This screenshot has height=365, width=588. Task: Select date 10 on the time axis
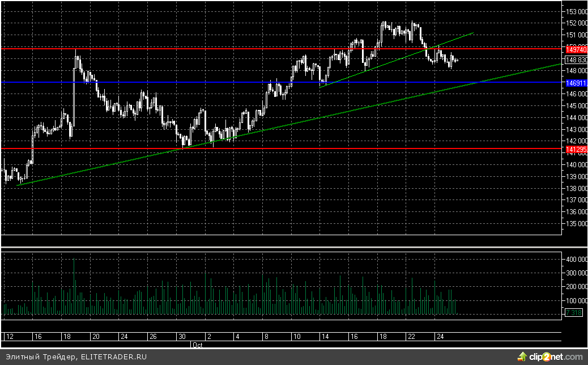click(297, 337)
